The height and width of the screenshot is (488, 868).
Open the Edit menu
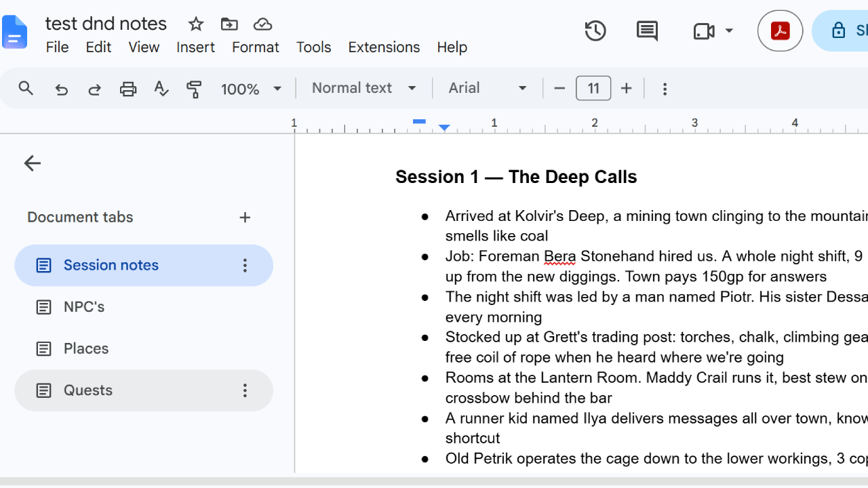[98, 47]
